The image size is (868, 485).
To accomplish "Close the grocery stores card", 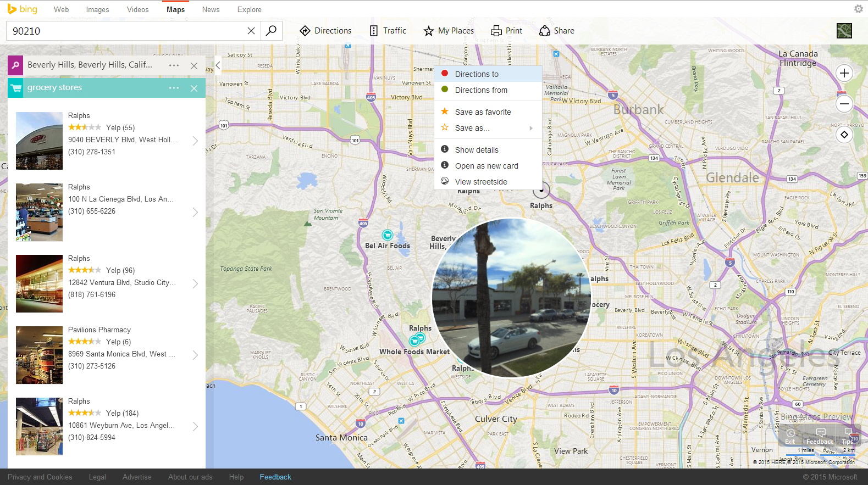I will [x=194, y=88].
